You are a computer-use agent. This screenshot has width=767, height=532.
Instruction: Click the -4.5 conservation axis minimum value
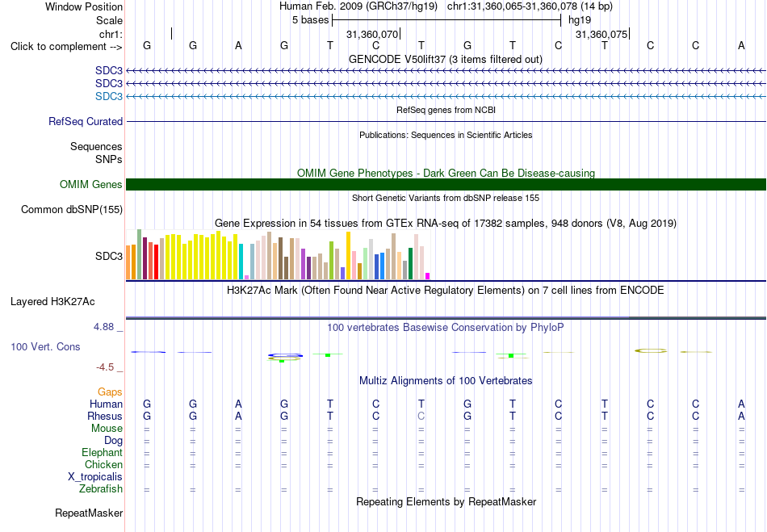click(105, 367)
